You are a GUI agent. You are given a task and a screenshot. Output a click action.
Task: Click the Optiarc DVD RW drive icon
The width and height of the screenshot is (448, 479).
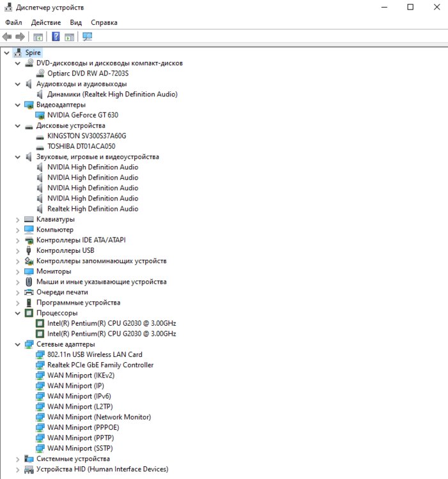pos(40,73)
